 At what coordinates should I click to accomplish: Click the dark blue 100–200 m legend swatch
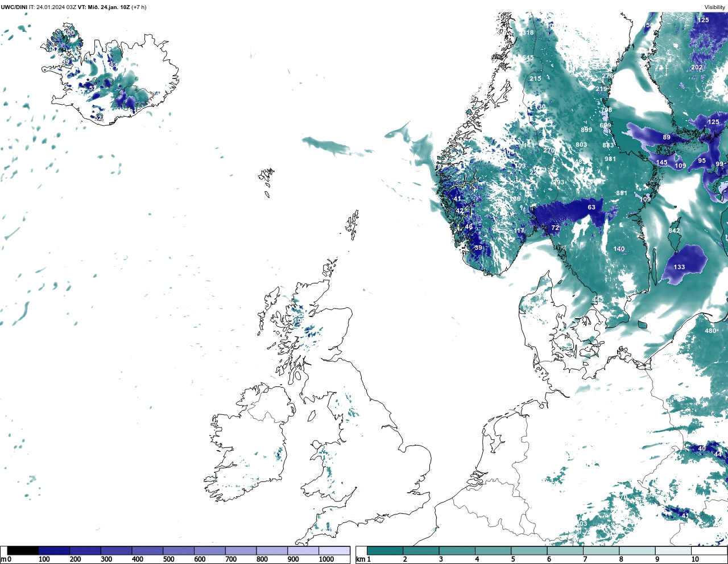54,550
